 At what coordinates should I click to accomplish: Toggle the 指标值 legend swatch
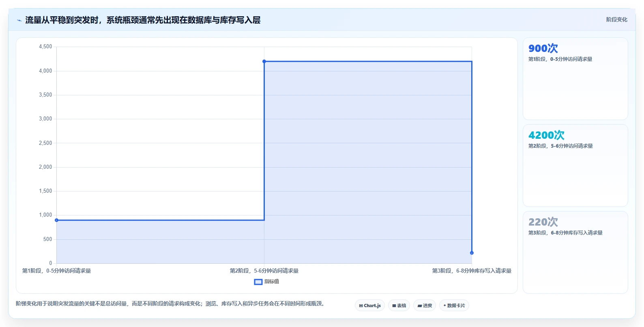[258, 282]
